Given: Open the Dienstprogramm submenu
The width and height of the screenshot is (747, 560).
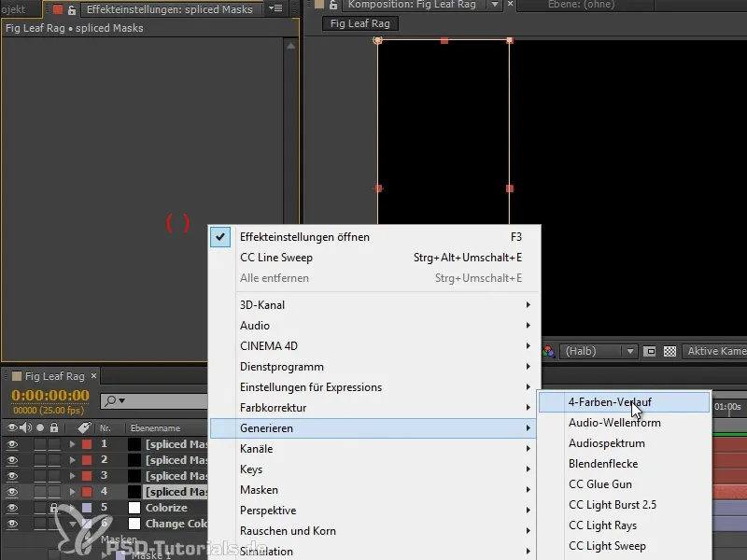Looking at the screenshot, I should (375, 367).
